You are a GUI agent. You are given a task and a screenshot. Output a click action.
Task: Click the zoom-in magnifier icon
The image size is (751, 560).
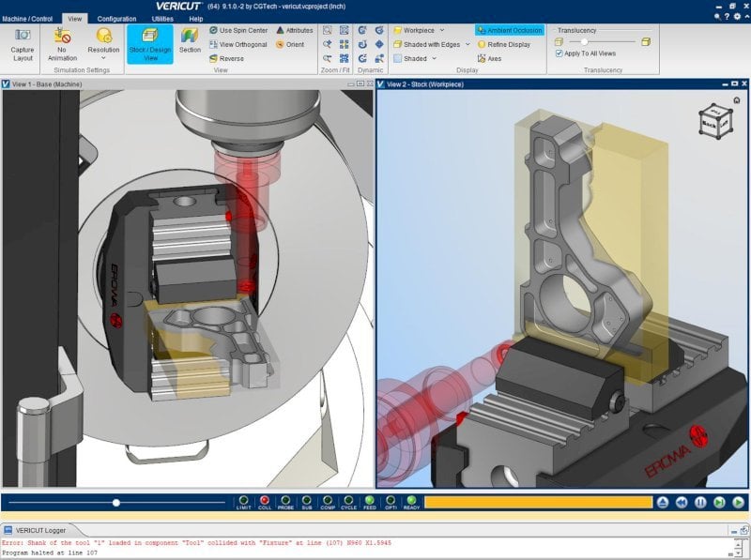327,44
